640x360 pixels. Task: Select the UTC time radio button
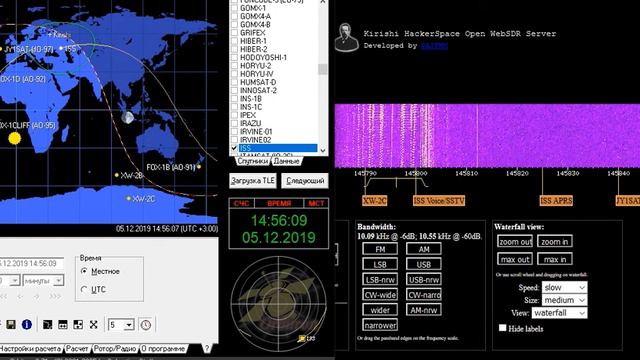tap(84, 289)
